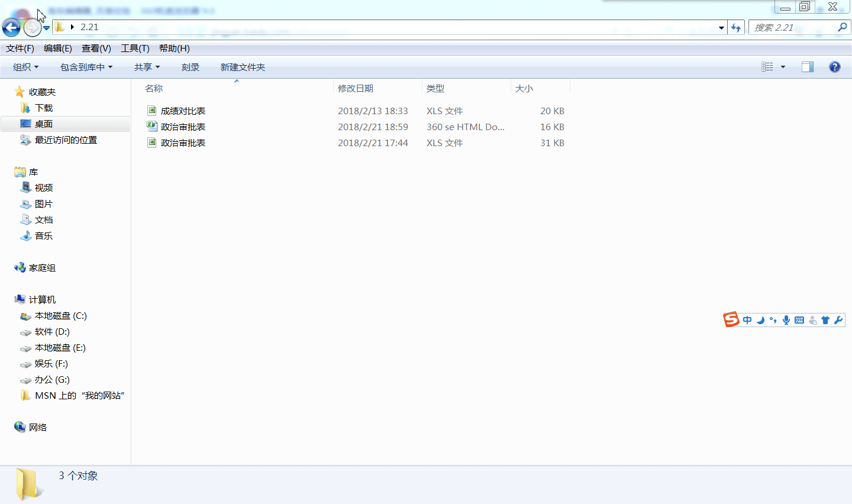
Task: Open the 文件(F) menu
Action: coord(20,49)
